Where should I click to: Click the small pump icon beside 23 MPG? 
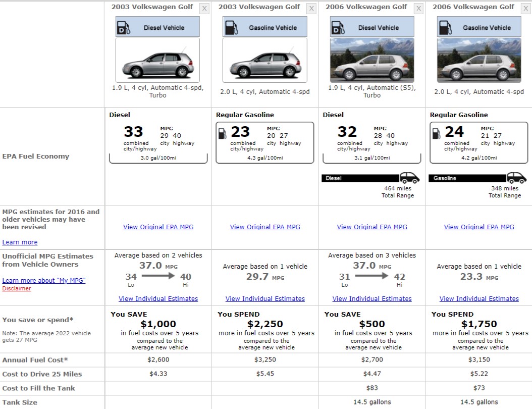tap(222, 133)
